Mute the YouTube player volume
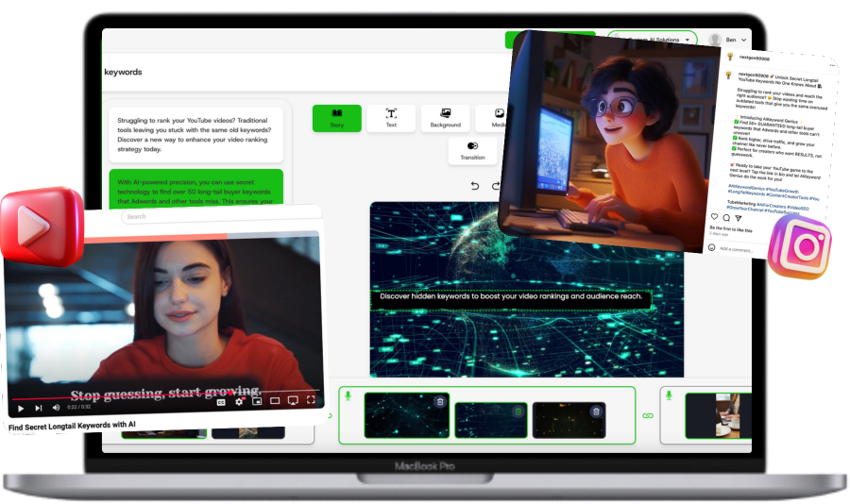Screen dimensions: 850x504 coord(56,407)
